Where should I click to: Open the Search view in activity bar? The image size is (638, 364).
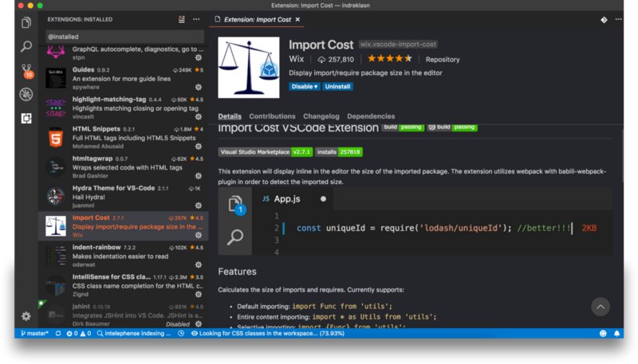coord(26,46)
